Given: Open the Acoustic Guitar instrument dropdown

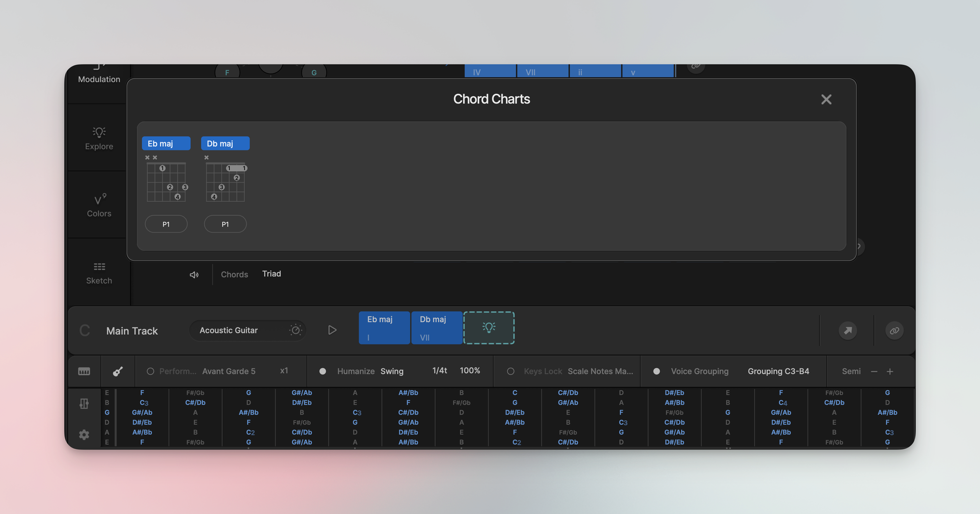Looking at the screenshot, I should [248, 330].
